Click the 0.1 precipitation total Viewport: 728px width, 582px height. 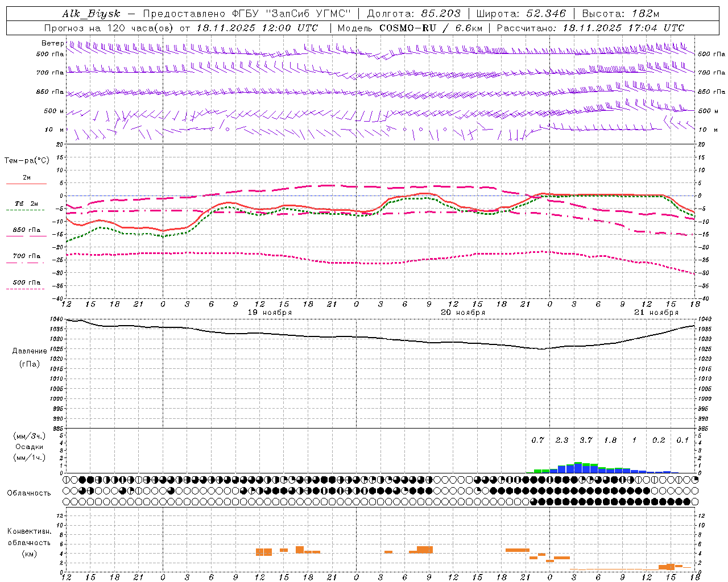click(682, 440)
